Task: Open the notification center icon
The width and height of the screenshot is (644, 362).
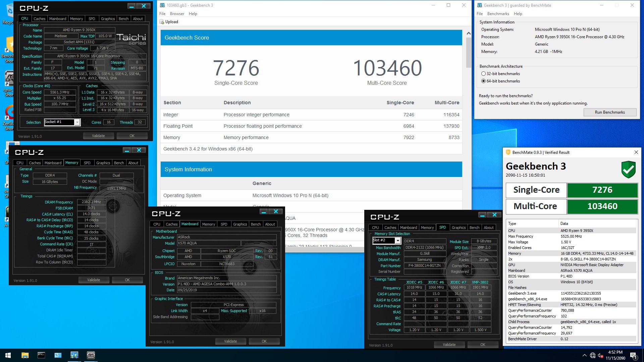Action: pyautogui.click(x=633, y=355)
